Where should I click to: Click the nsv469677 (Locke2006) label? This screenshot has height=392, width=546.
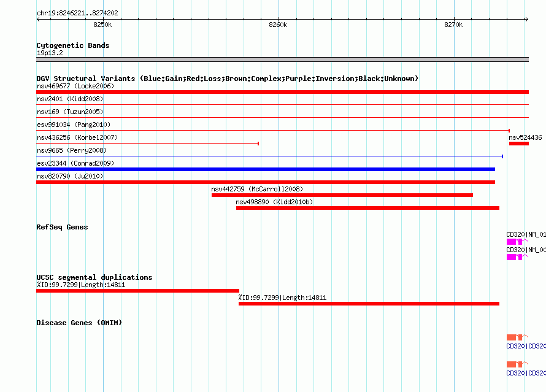(x=75, y=86)
